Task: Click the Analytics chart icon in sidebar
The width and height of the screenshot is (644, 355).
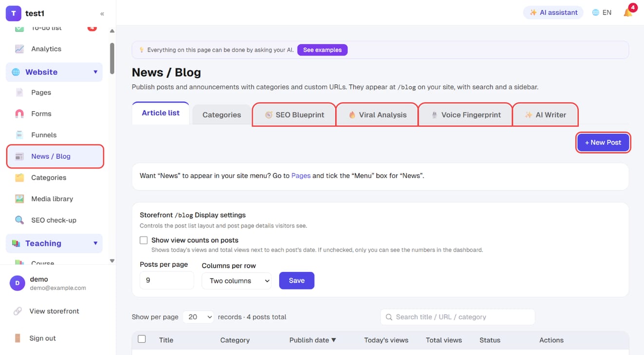Action: pos(19,49)
